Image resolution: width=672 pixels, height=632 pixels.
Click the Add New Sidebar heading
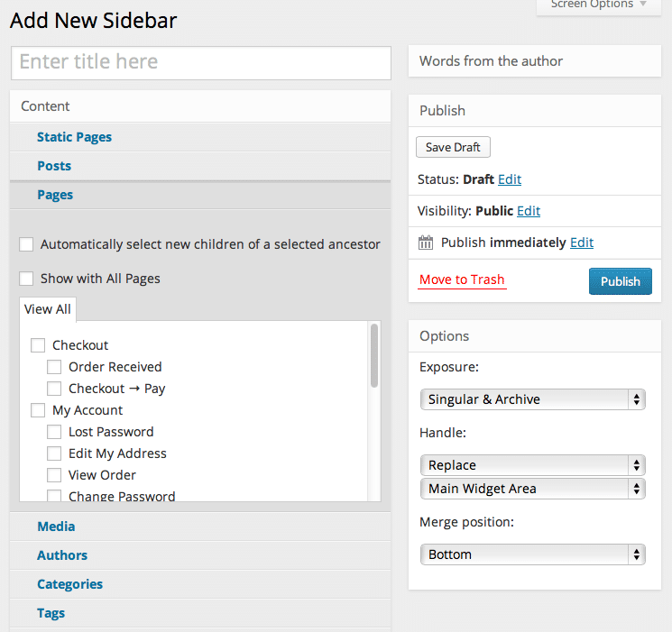tap(94, 21)
